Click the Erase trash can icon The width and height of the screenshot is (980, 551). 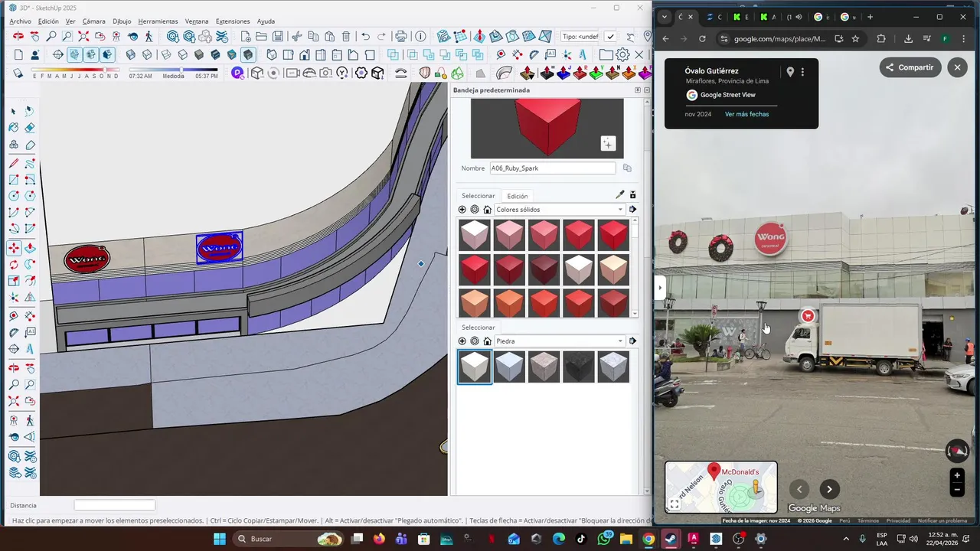(346, 36)
